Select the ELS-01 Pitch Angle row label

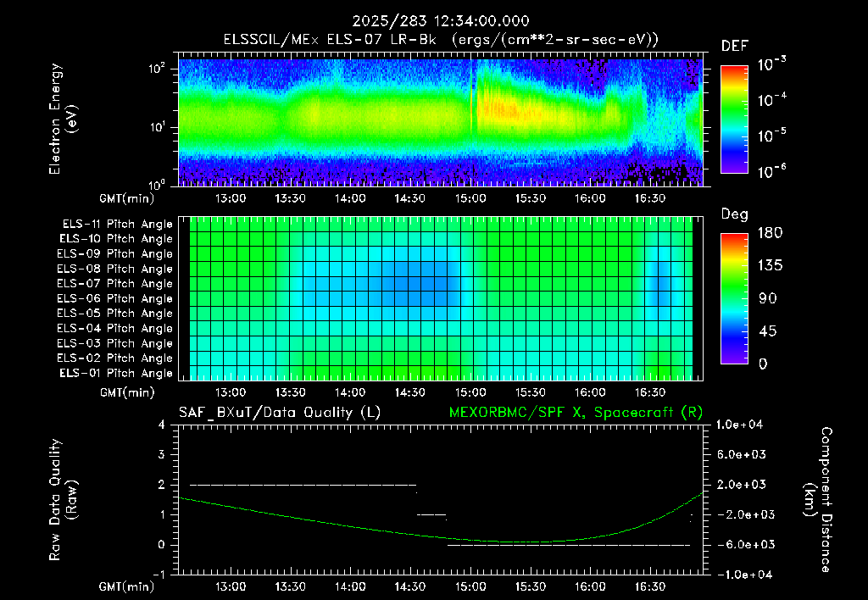116,373
